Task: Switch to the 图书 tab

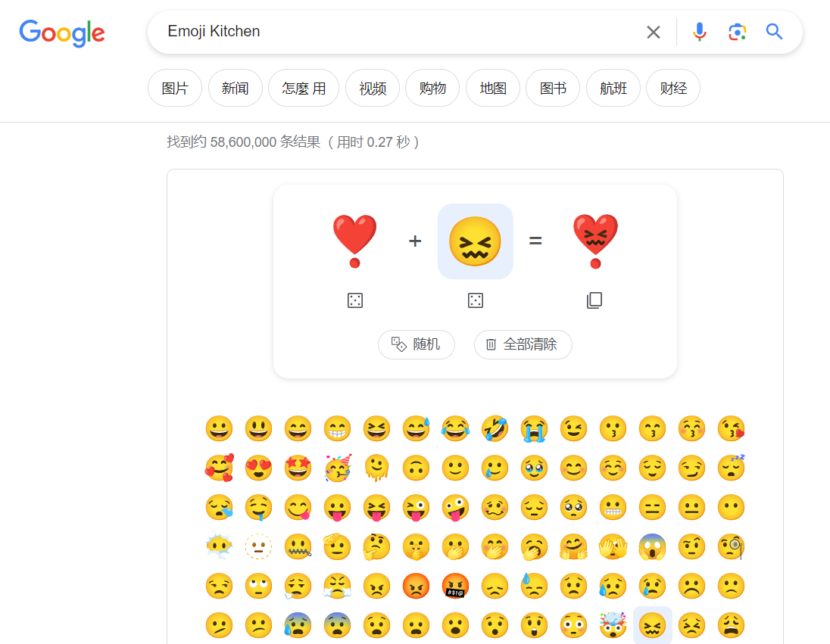Action: click(x=553, y=88)
